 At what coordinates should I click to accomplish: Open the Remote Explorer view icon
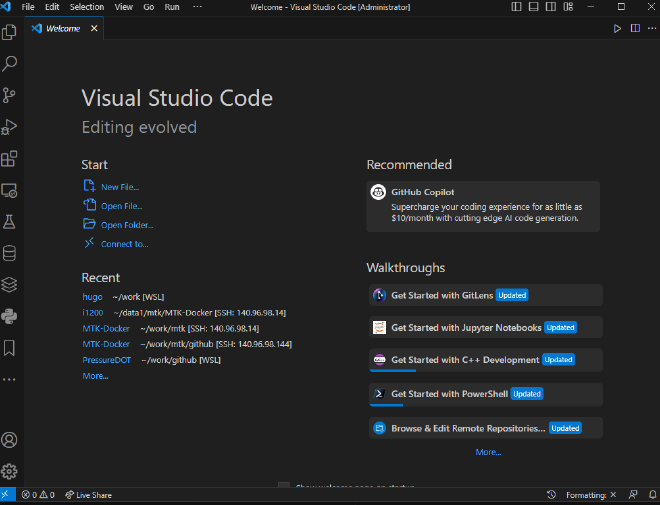click(x=9, y=190)
